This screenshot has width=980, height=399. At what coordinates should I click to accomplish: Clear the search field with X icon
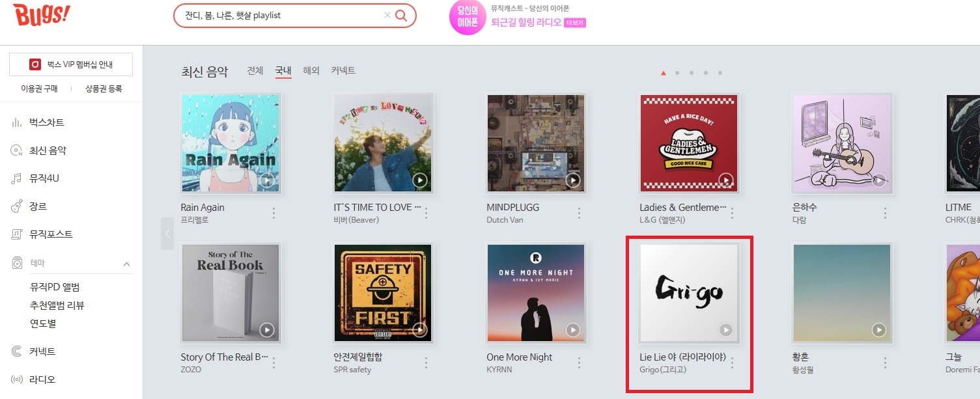coord(387,16)
